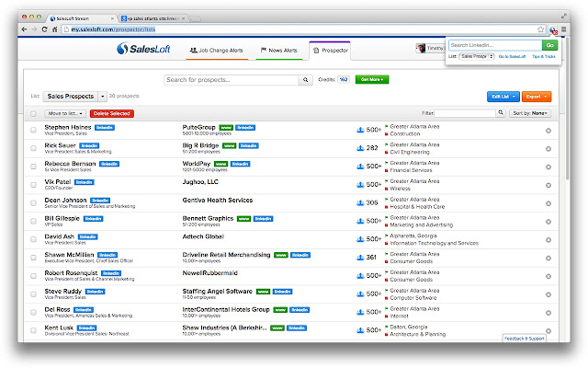
Task: Click the Search LinkedIn input field
Action: click(x=495, y=45)
